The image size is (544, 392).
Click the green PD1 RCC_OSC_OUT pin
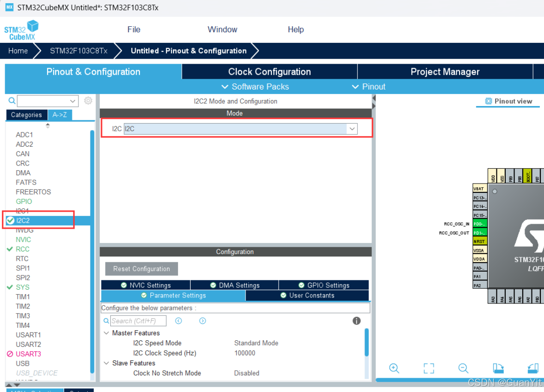coord(480,233)
